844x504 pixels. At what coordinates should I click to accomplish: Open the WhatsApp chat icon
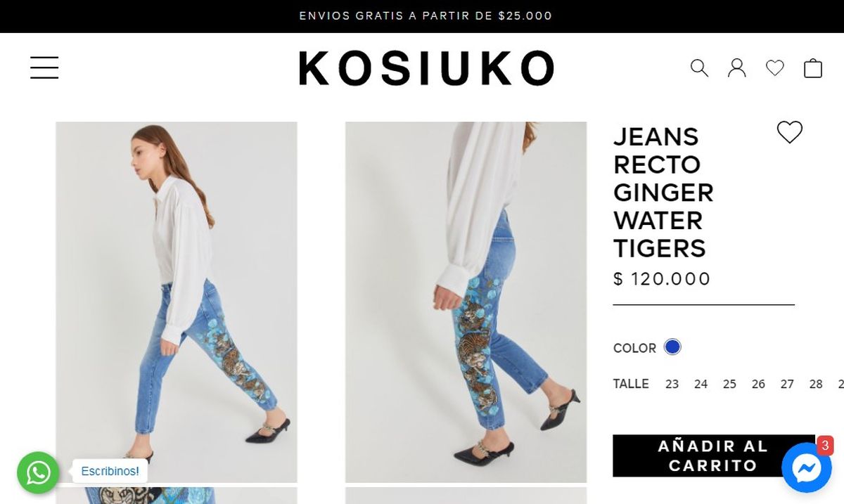pyautogui.click(x=38, y=472)
